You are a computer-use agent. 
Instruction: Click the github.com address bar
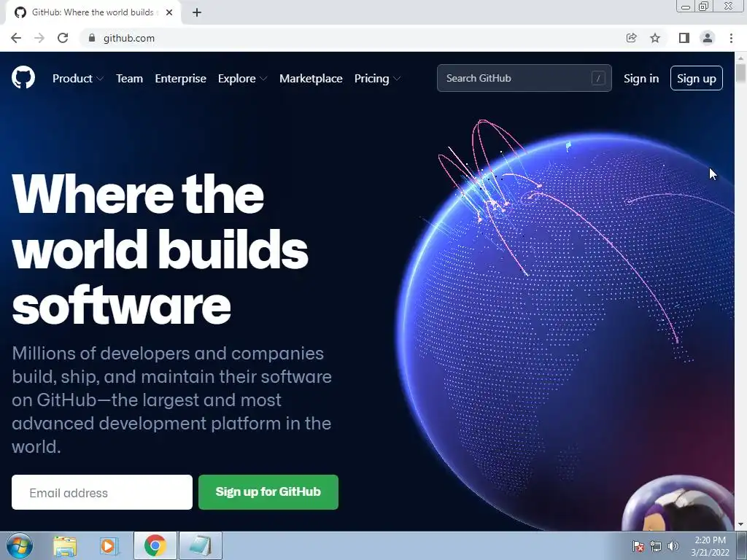[352, 38]
